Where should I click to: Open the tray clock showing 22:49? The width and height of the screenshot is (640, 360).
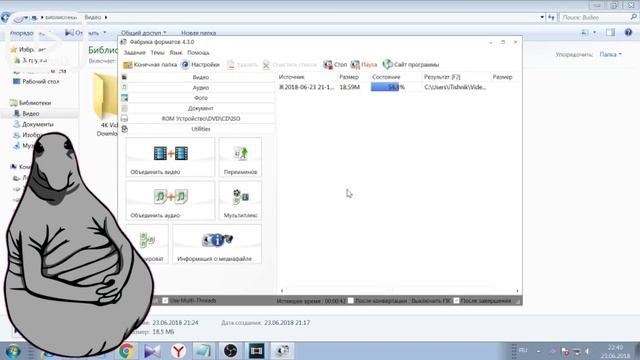coord(615,351)
